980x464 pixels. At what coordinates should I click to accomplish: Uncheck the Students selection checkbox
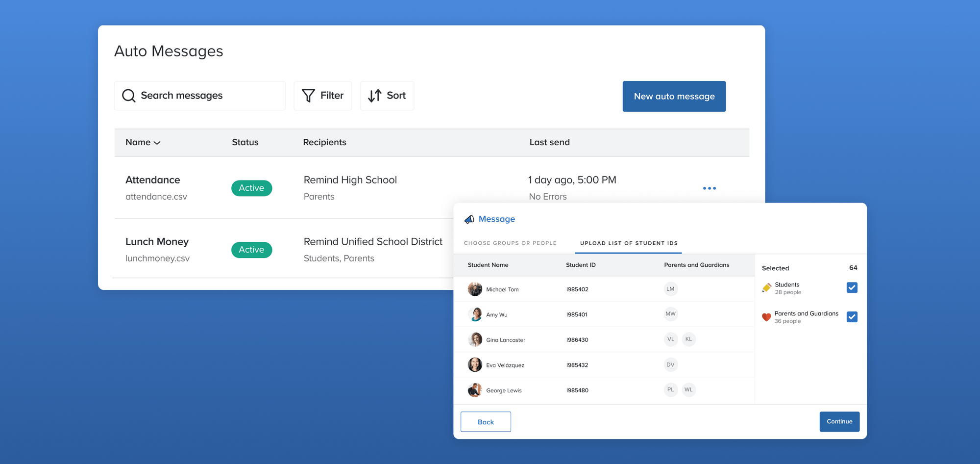pos(852,287)
